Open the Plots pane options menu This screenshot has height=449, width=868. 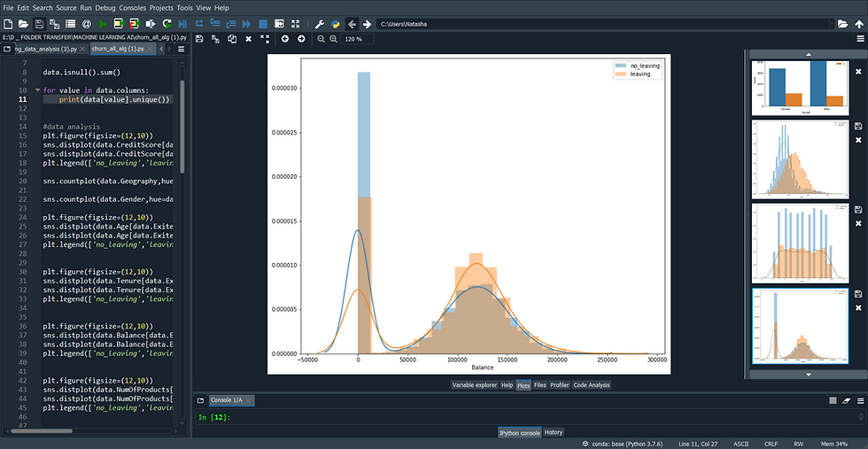tap(860, 39)
